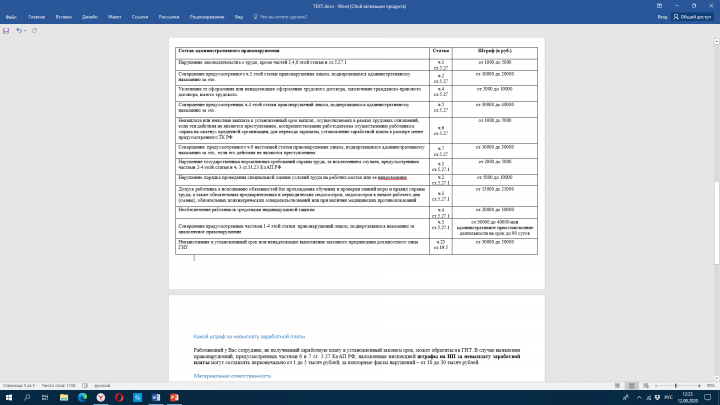This screenshot has height=405, width=720.
Task: Open the proofing errors icon in the status bar
Action: [85, 386]
